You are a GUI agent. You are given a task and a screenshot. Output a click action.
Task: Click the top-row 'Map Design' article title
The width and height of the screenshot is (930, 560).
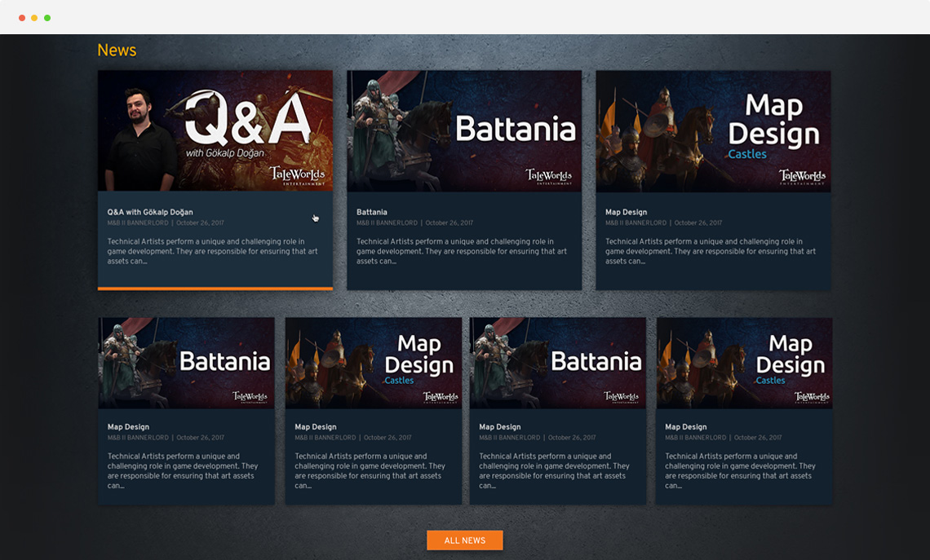627,212
